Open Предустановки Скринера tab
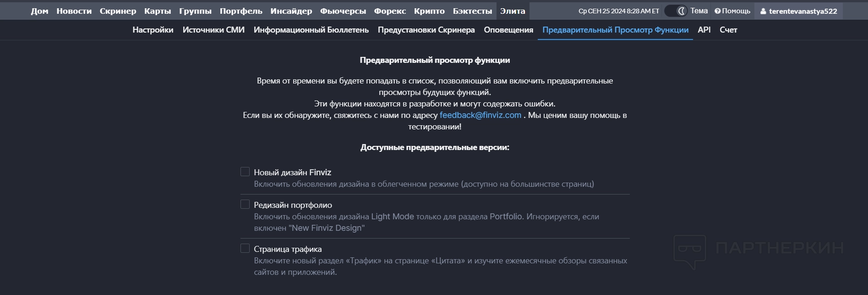Screen dimensions: 868x295 click(x=426, y=30)
